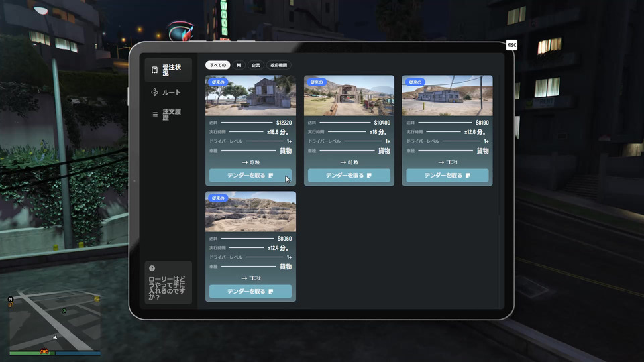Image resolution: width=644 pixels, height=362 pixels.
Task: Click the tender icon on the $12220 button
Action: pyautogui.click(x=270, y=175)
